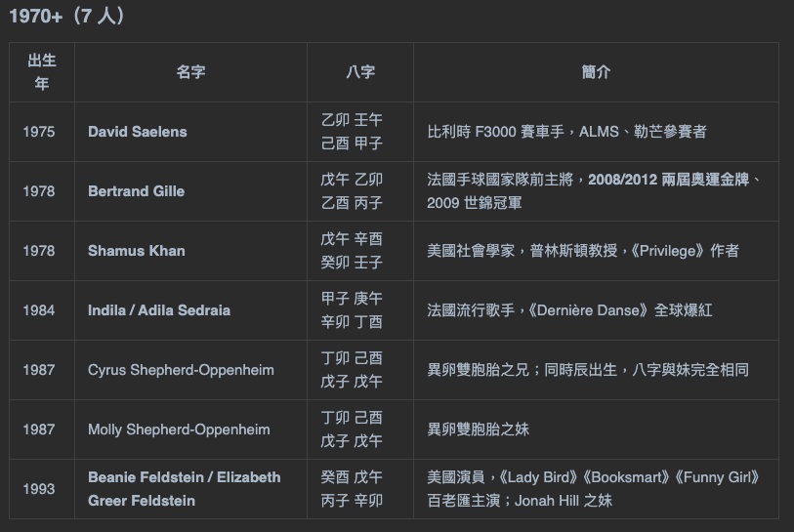Screen dimensions: 794x532
Task: Click the birth year 1993 cell
Action: (x=39, y=489)
